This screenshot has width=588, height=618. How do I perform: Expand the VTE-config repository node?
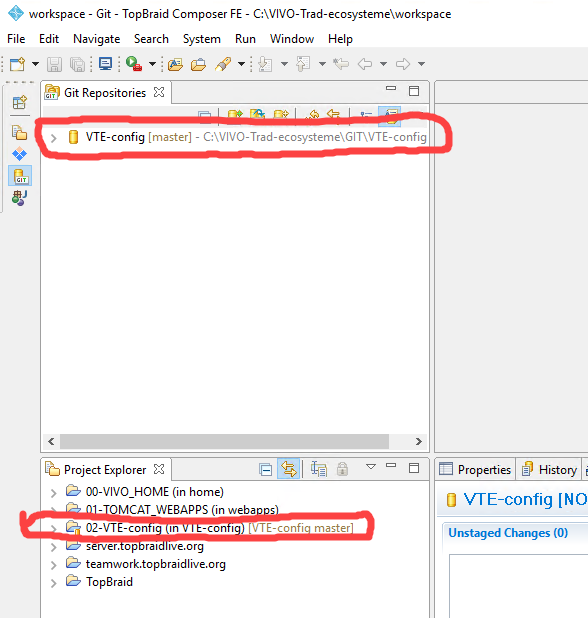click(x=54, y=138)
